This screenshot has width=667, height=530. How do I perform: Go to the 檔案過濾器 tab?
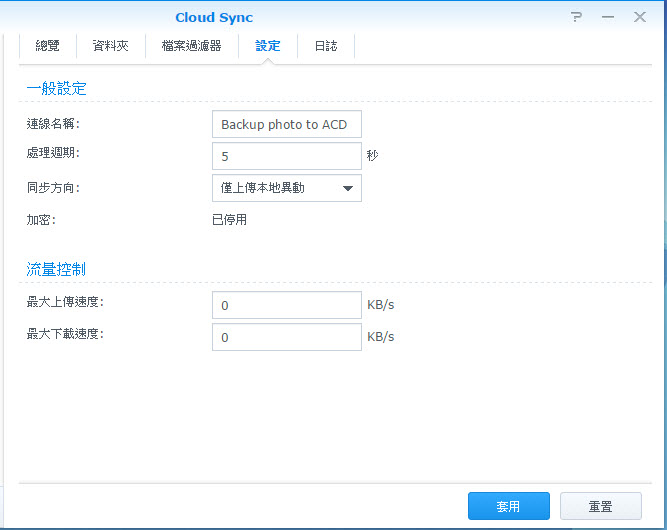click(x=191, y=46)
